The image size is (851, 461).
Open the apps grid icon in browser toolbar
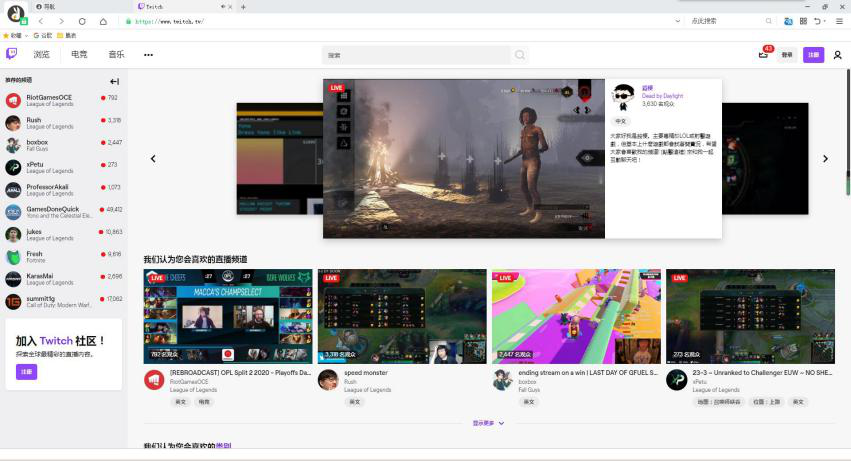(x=803, y=21)
